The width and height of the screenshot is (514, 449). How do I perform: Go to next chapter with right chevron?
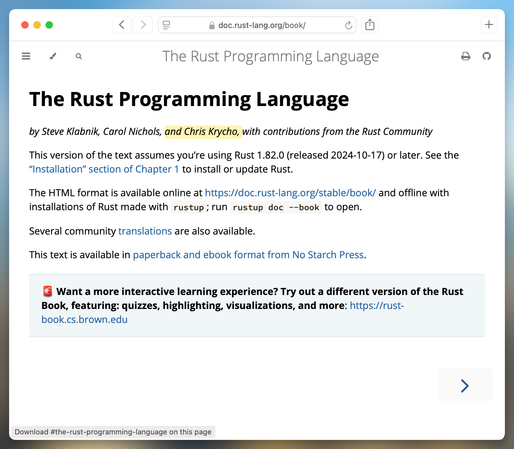pos(465,385)
